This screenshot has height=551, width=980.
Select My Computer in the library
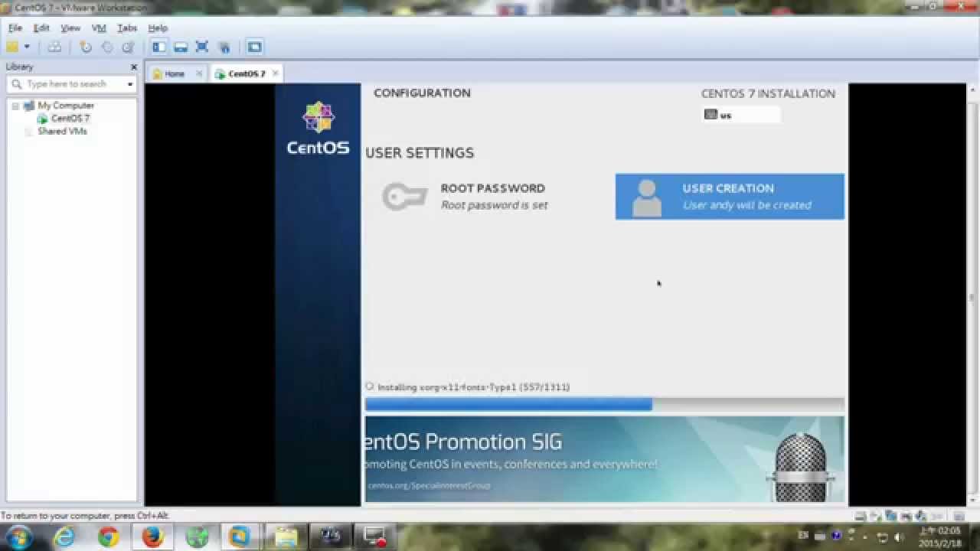coord(66,106)
